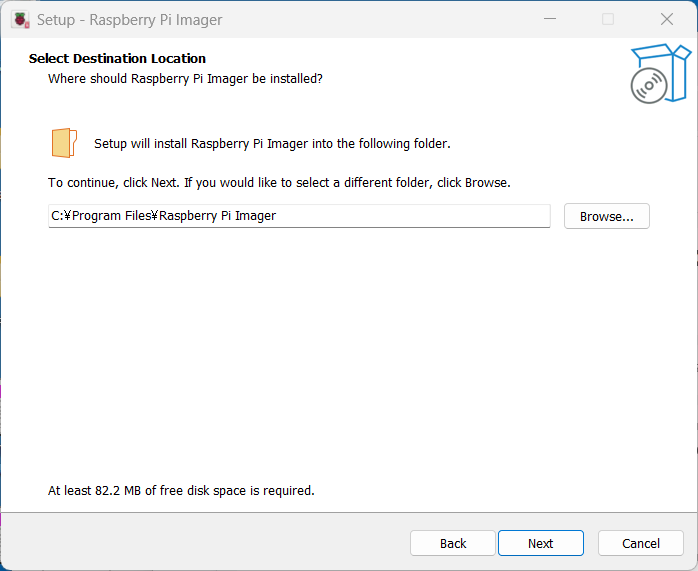Screen dimensions: 698x571
Task: Click the empty title bar area beside the title
Action: 380,20
